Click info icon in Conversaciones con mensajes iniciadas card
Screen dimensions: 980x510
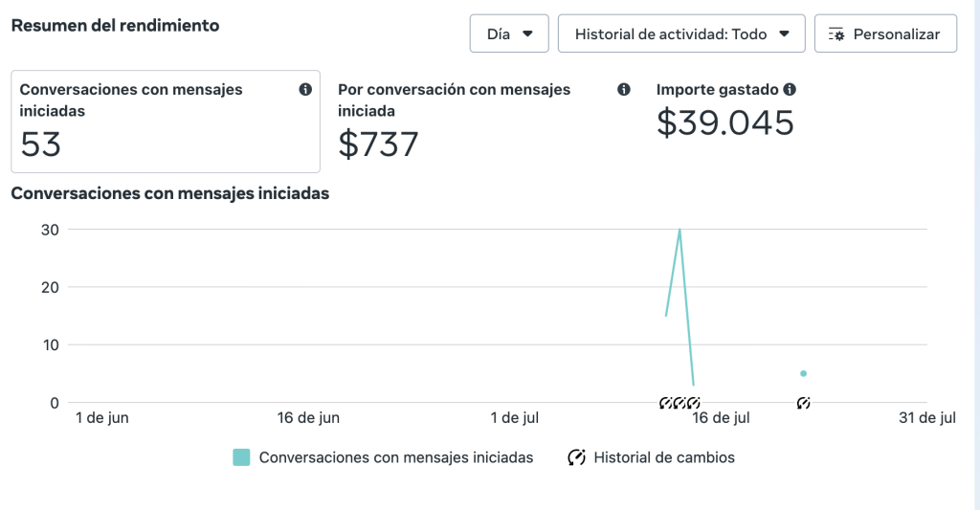point(305,90)
